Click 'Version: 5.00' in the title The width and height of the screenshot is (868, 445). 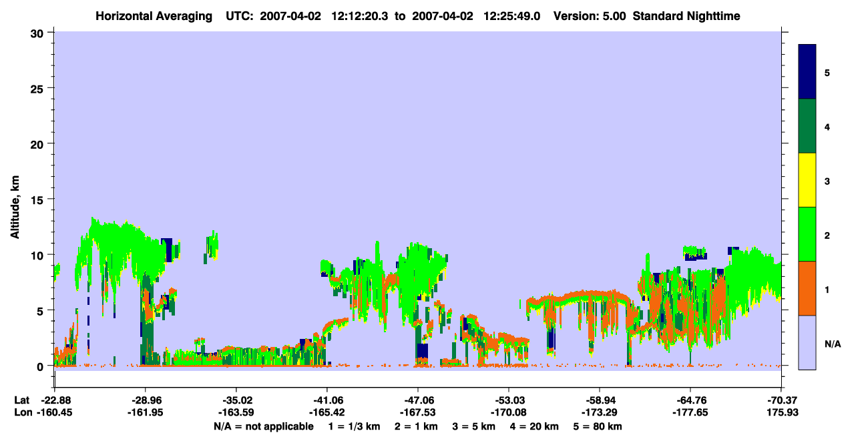590,16
